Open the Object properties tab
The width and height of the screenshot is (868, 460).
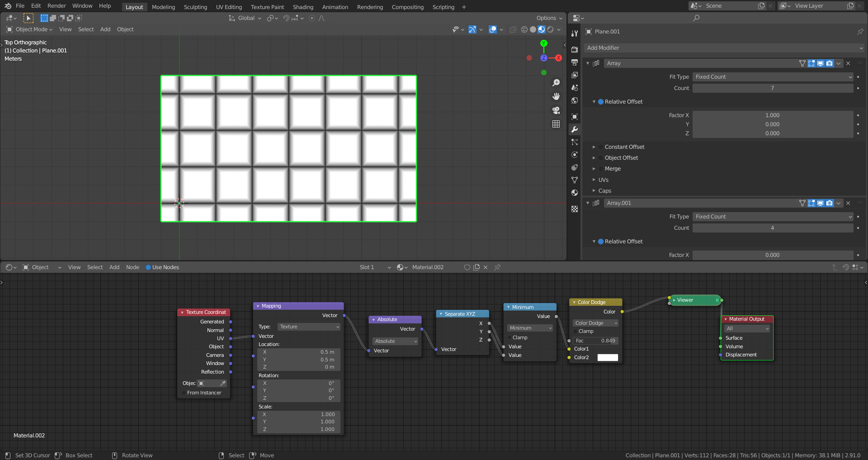(x=575, y=116)
